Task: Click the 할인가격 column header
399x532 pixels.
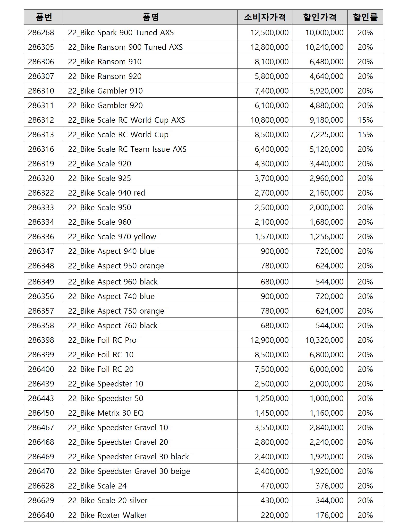Action: tap(320, 17)
